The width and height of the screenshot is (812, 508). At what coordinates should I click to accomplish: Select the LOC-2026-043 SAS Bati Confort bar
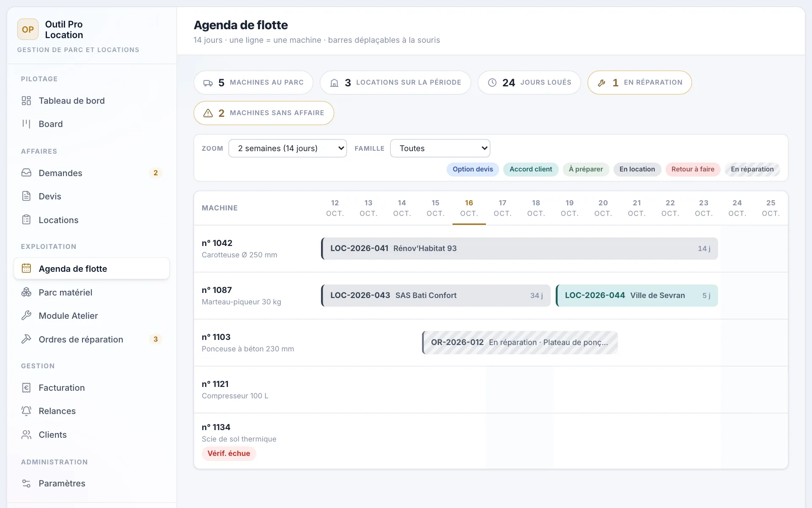[x=436, y=295]
